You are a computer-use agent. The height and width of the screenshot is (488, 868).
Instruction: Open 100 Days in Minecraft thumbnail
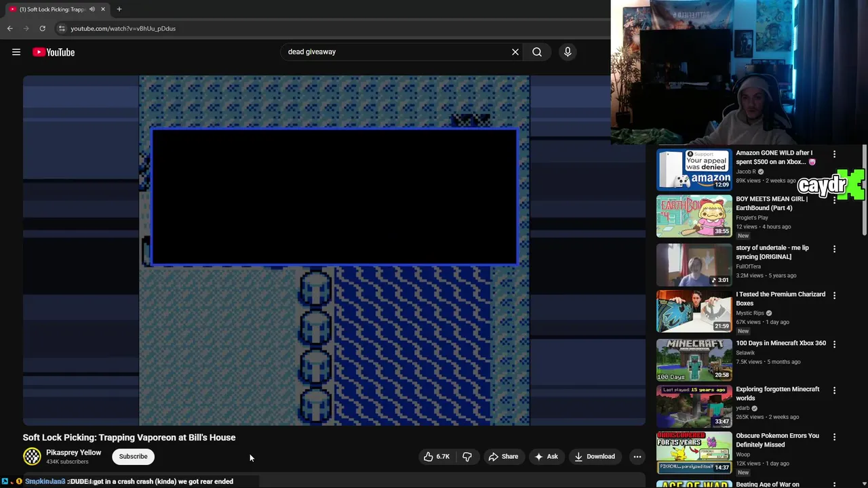[694, 361]
